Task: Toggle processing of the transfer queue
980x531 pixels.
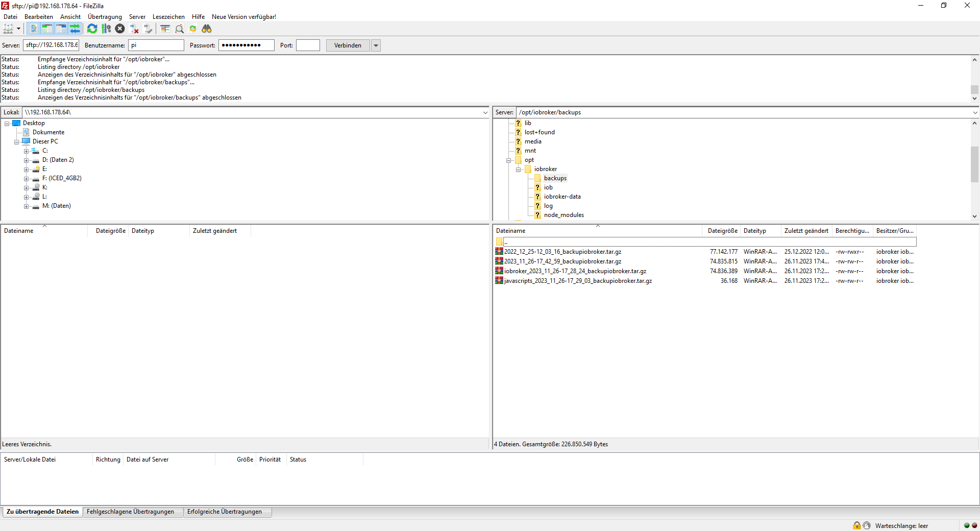Action: pyautogui.click(x=106, y=29)
